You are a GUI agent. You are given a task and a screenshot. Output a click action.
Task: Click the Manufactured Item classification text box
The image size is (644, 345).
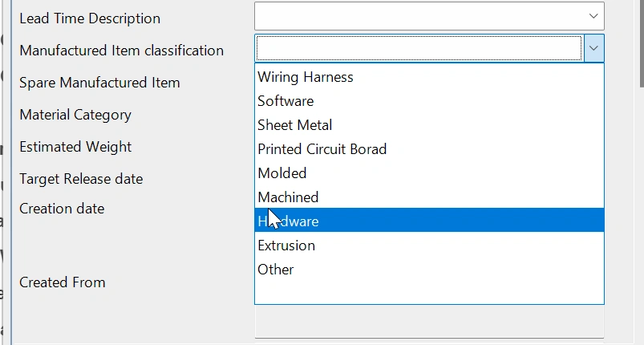tap(419, 49)
